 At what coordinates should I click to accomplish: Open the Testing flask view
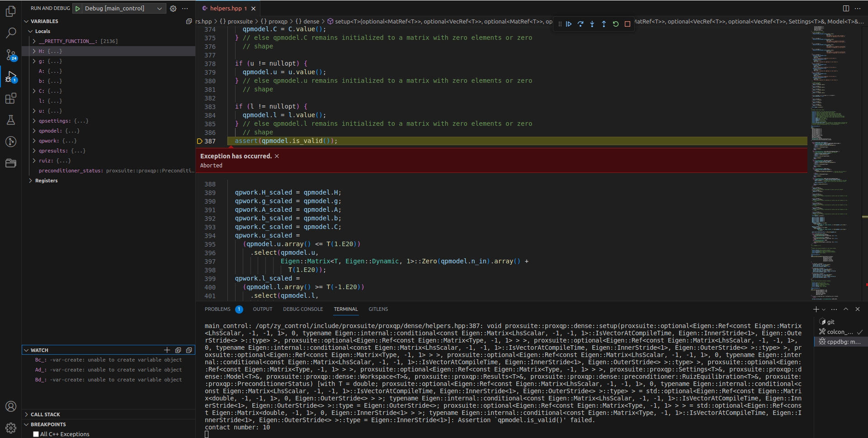coord(11,120)
